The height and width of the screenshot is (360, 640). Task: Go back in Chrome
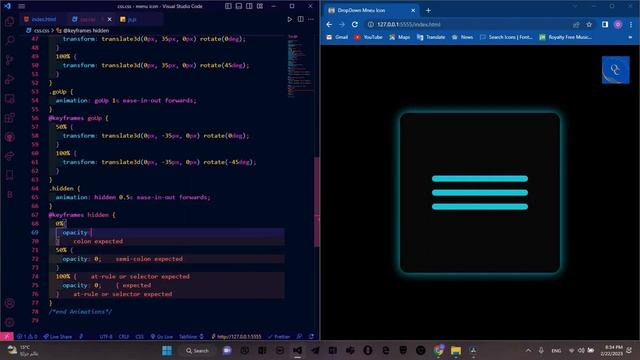(329, 24)
